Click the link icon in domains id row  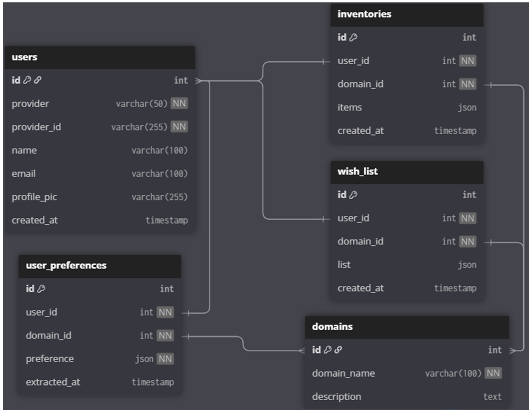pyautogui.click(x=338, y=350)
